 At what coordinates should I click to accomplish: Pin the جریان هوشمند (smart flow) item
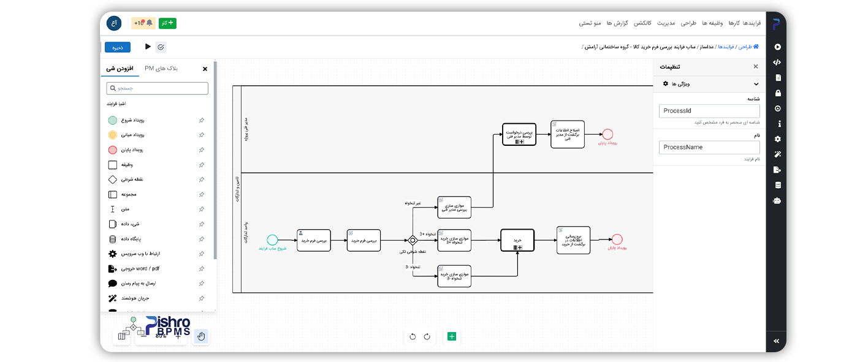pyautogui.click(x=201, y=298)
